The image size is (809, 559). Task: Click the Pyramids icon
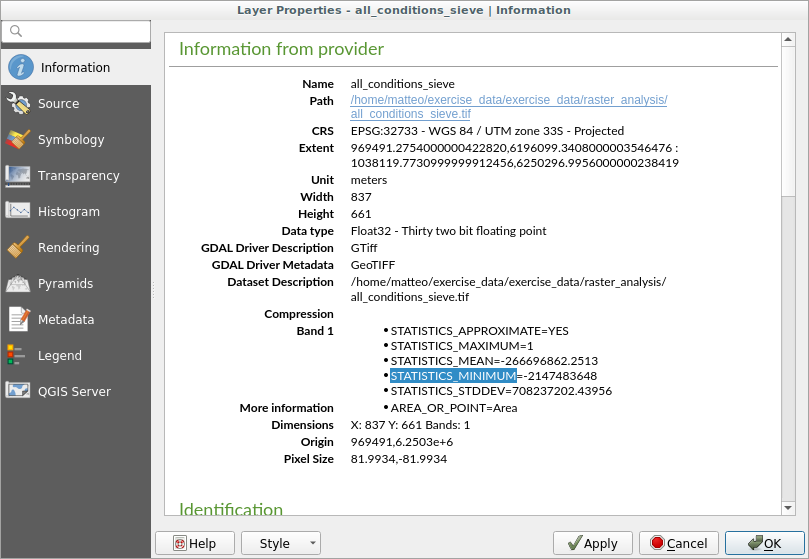(19, 284)
